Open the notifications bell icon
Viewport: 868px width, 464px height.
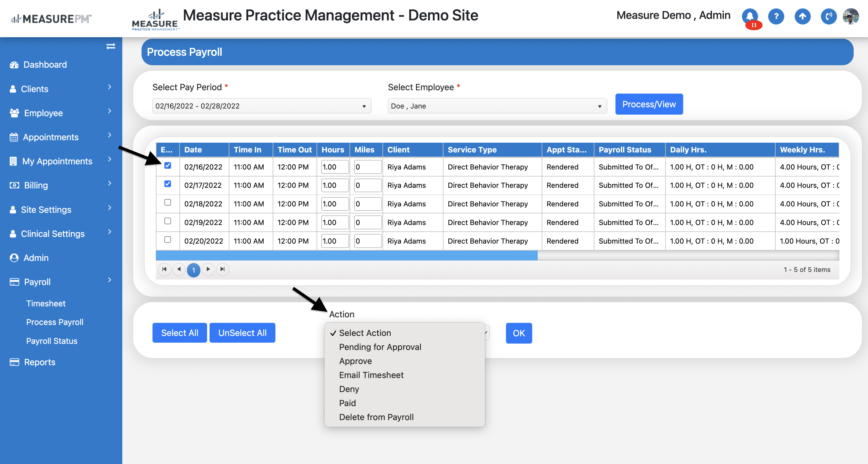[749, 16]
